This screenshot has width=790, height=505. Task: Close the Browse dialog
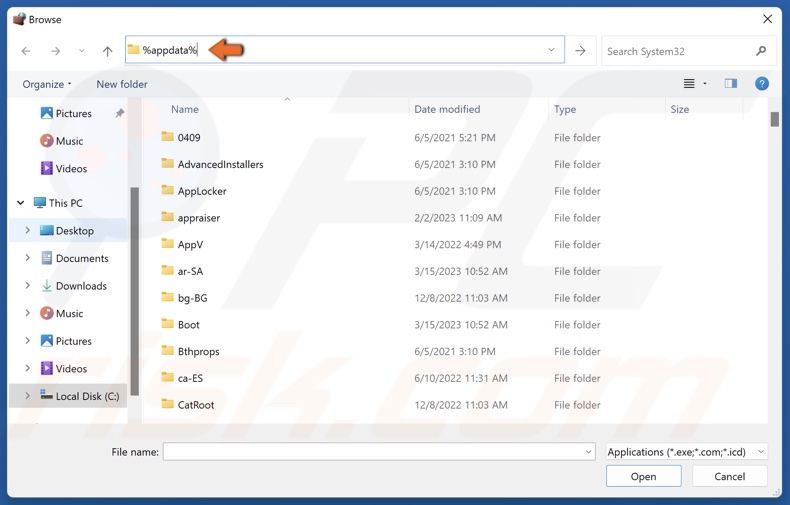click(x=767, y=19)
